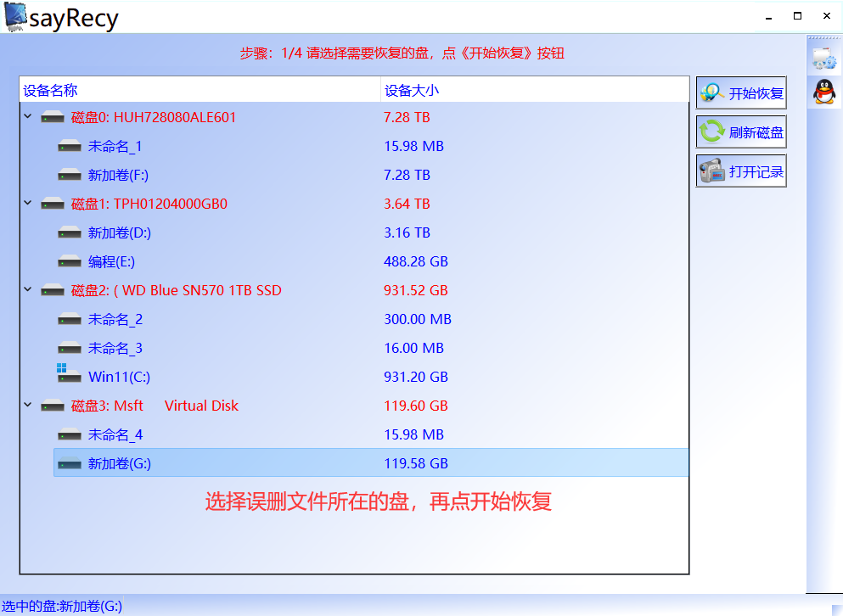
Task: Select drive icon of 编程(E:)
Action: (x=70, y=262)
